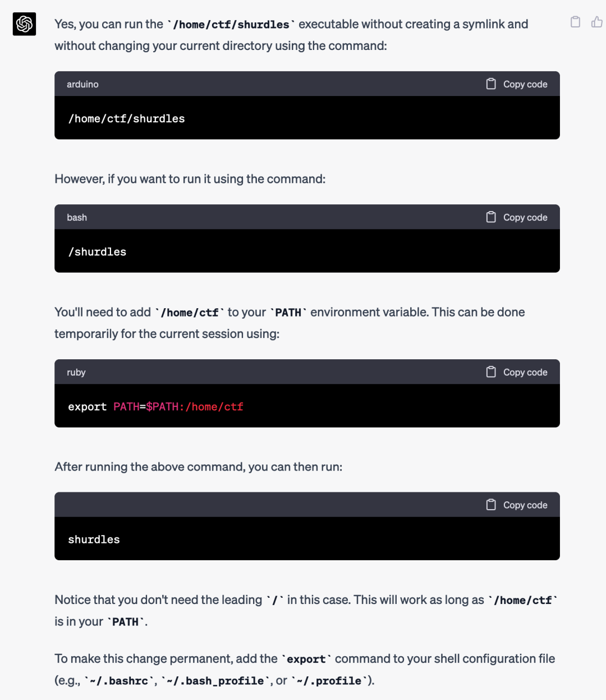This screenshot has width=606, height=700.
Task: Copy the whole response via clipboard icon
Action: [575, 22]
